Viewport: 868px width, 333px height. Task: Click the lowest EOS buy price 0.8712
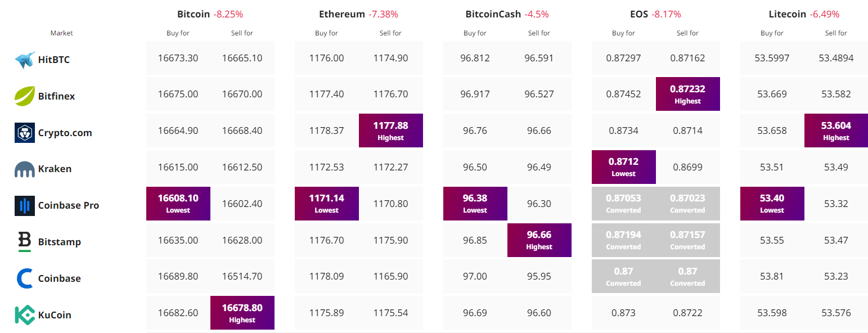pos(624,167)
